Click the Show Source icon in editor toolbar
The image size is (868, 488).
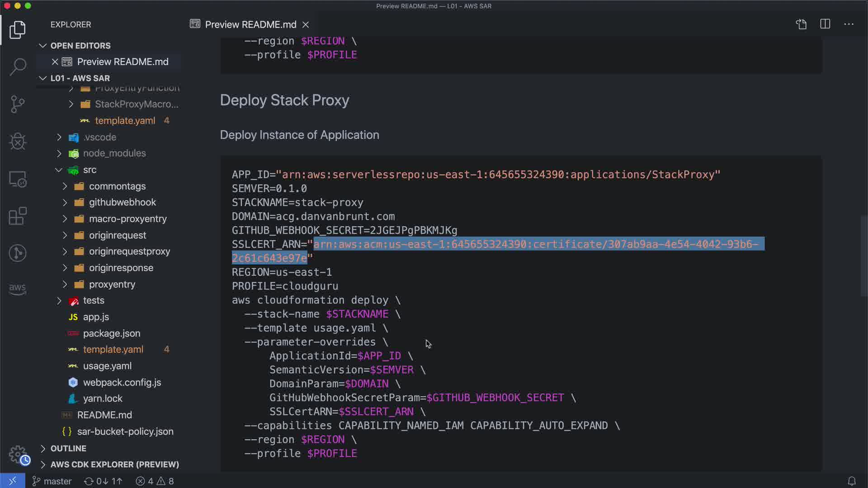(801, 24)
